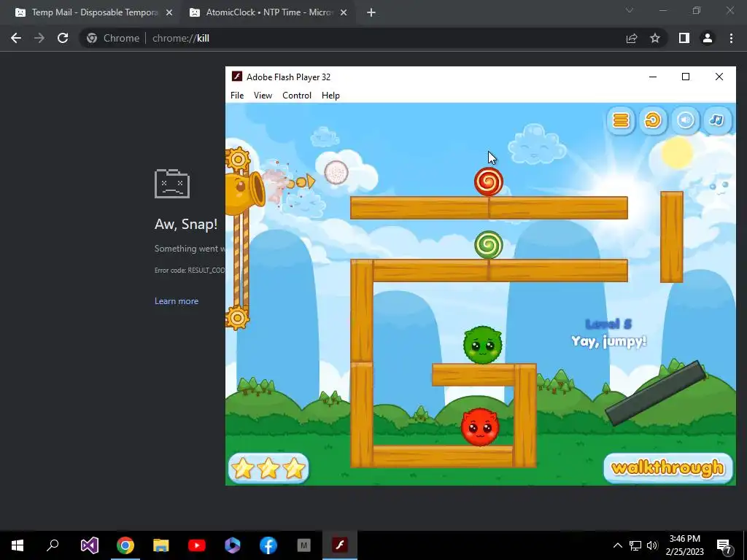747x560 pixels.
Task: Open the blue hexagon app on taskbar
Action: click(x=233, y=545)
